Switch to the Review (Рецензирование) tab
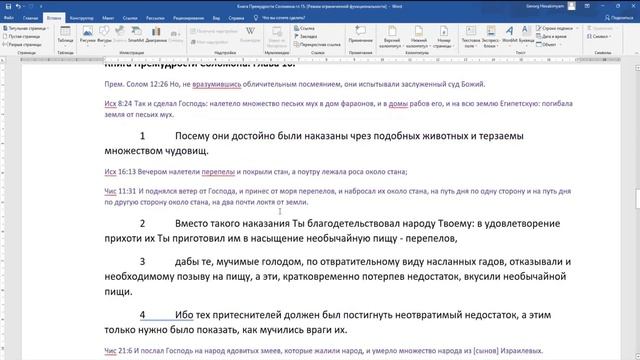This screenshot has width=640, height=360. (x=188, y=18)
